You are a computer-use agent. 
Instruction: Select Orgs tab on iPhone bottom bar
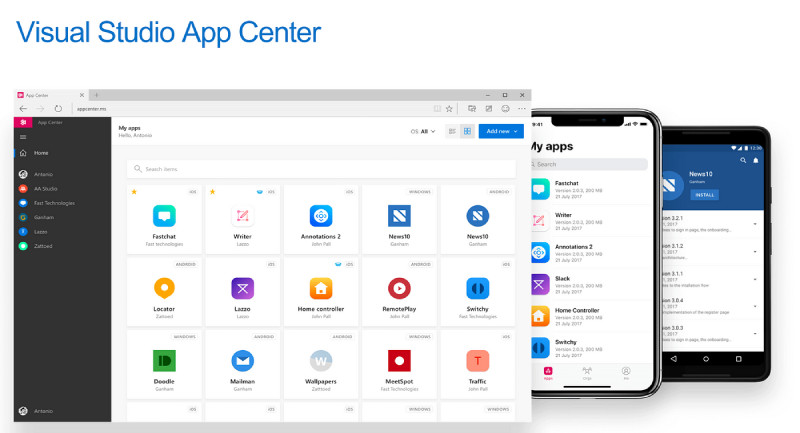click(x=587, y=373)
